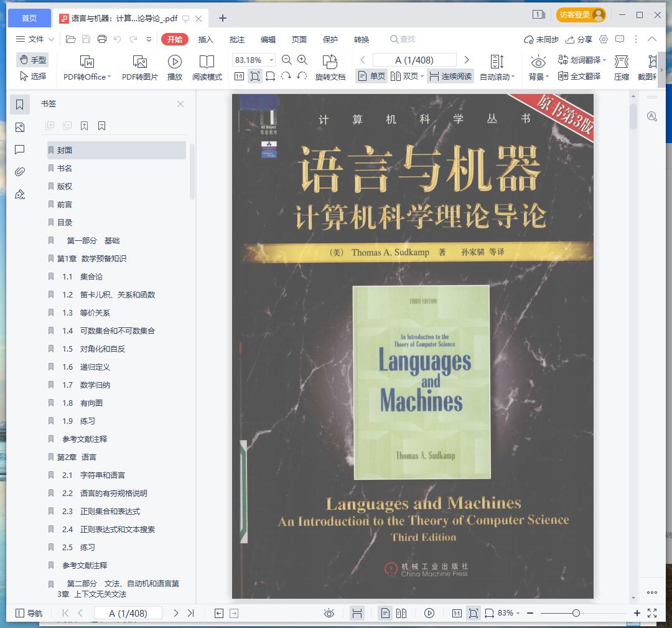Click fit width icon in toolbar
This screenshot has height=628, width=672.
click(x=271, y=77)
